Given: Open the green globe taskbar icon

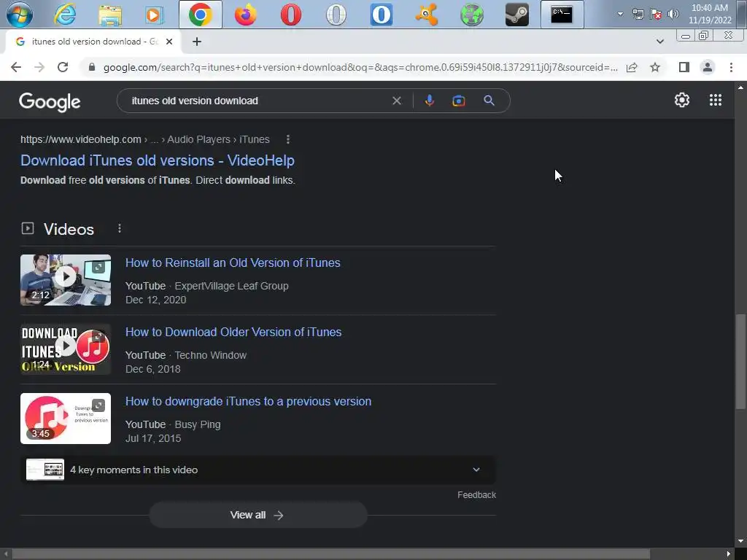Looking at the screenshot, I should click(x=472, y=15).
